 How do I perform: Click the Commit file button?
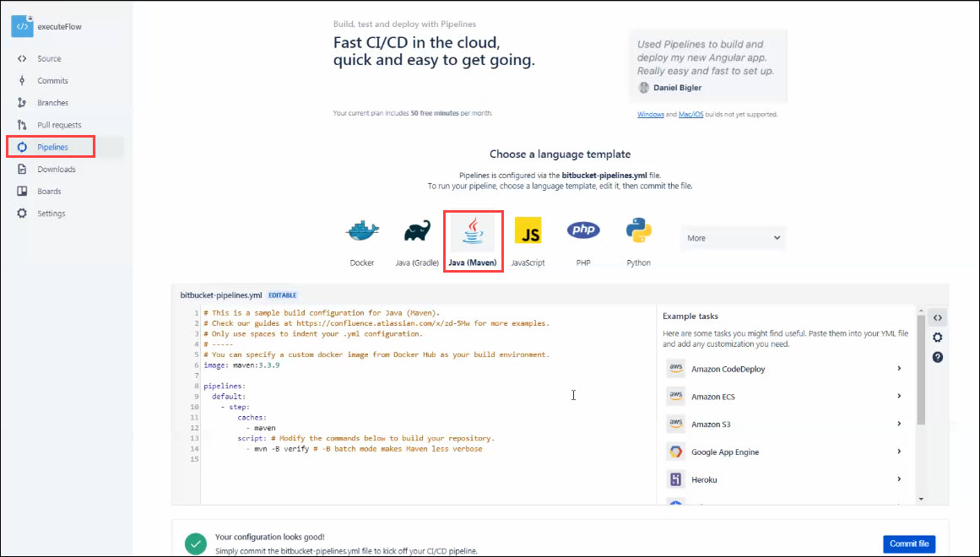tap(909, 543)
